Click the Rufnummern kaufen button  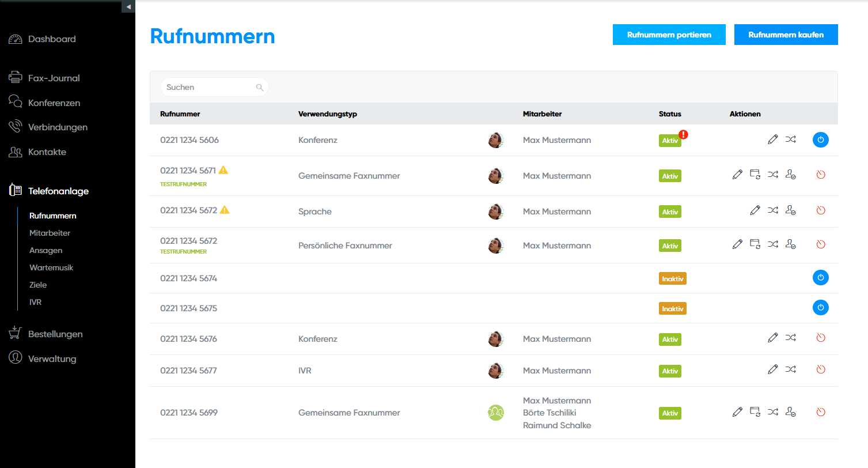(786, 35)
